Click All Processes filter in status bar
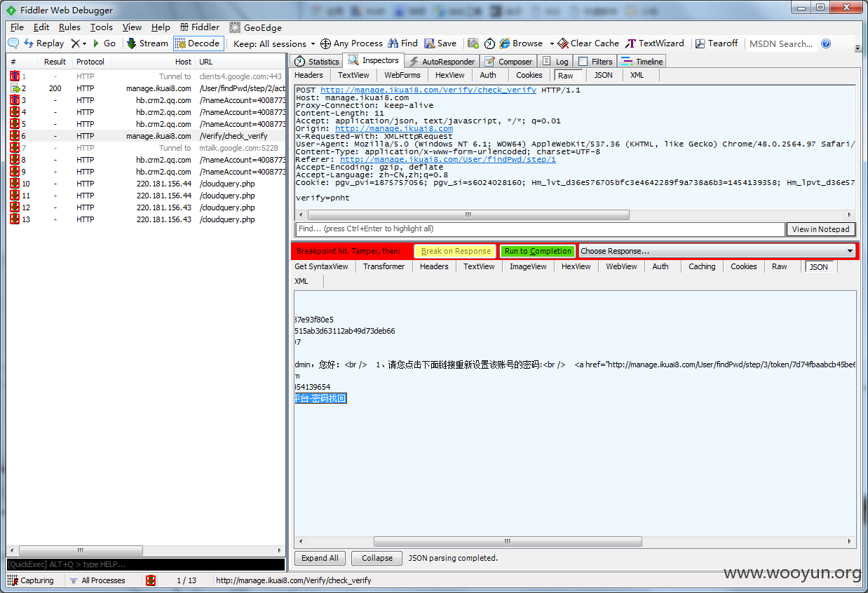The height and width of the screenshot is (593, 868). pyautogui.click(x=97, y=580)
